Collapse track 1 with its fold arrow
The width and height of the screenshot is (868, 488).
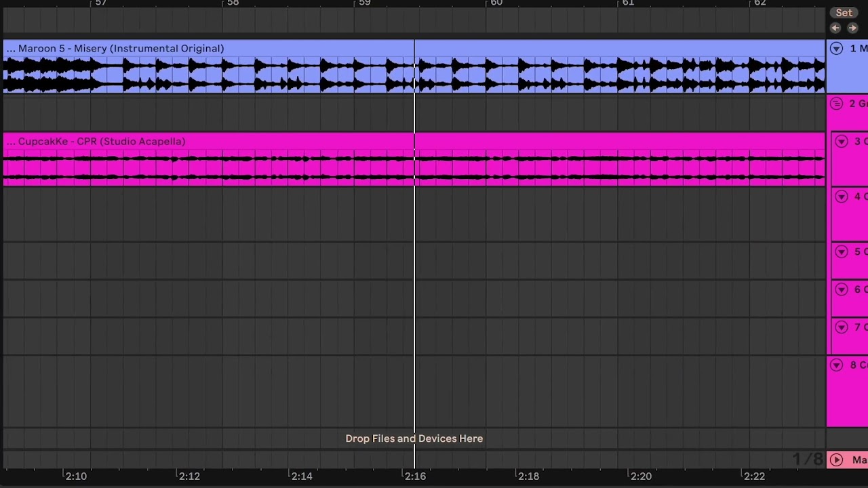coord(836,49)
